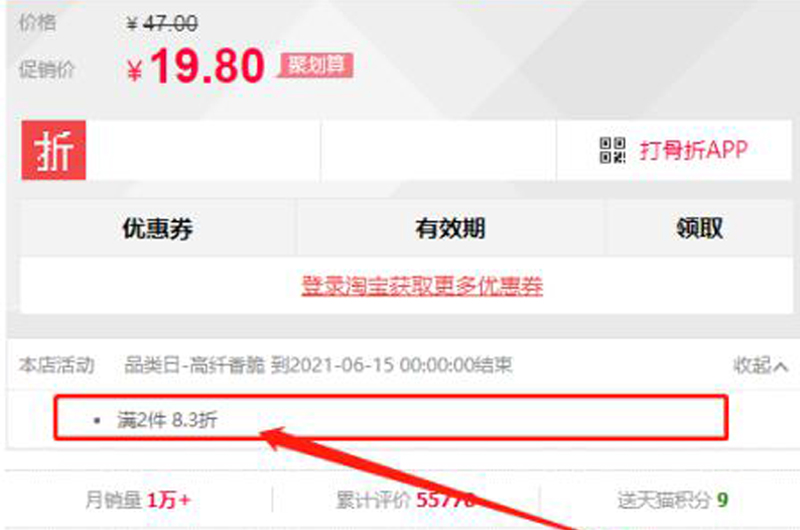Open 累计评价 review count
This screenshot has width=800, height=530.
(406, 500)
